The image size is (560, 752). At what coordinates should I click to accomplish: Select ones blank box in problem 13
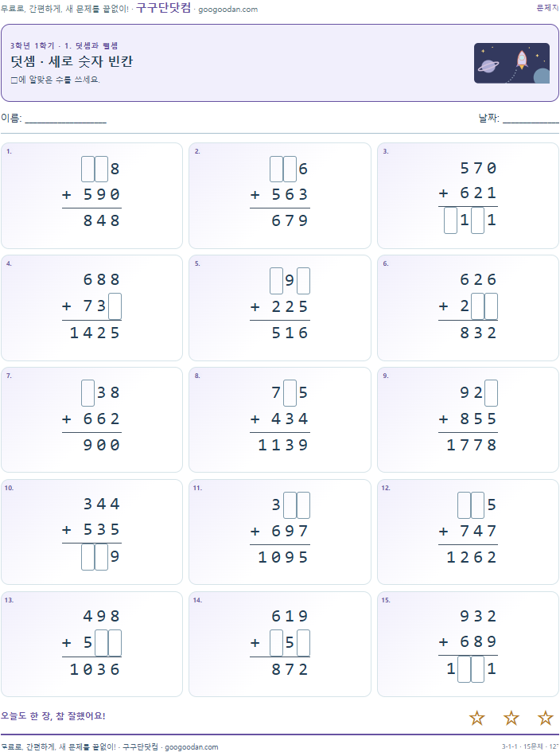pos(115,643)
